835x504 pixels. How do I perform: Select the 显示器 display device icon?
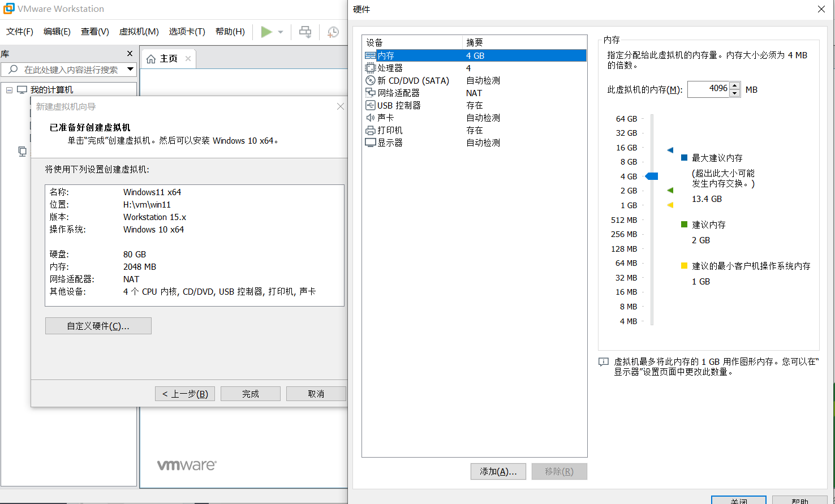point(371,143)
